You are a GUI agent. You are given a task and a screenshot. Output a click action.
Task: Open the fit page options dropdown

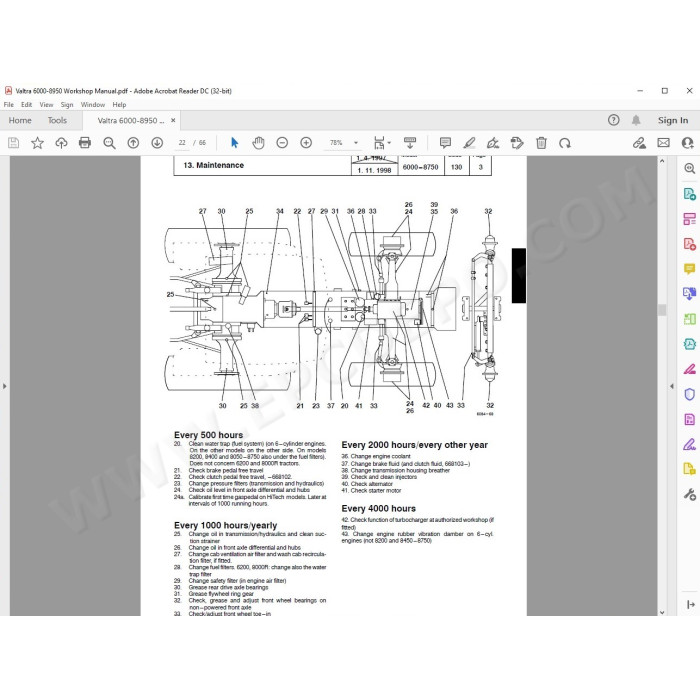382,143
